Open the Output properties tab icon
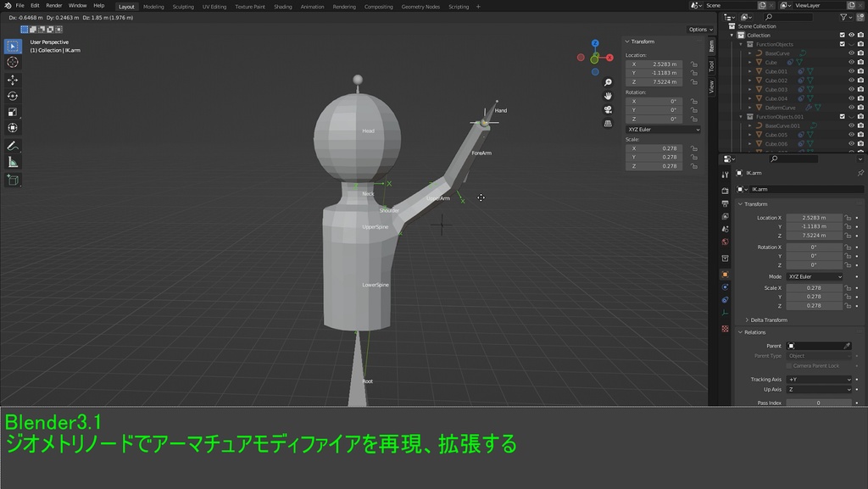Viewport: 868px width, 489px height. tap(726, 203)
